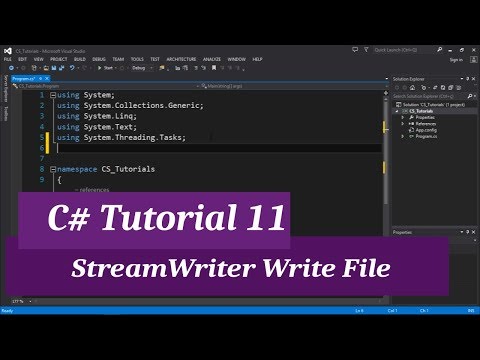480x360 pixels.
Task: Open the Properties panel window position dropdown
Action: point(462,232)
